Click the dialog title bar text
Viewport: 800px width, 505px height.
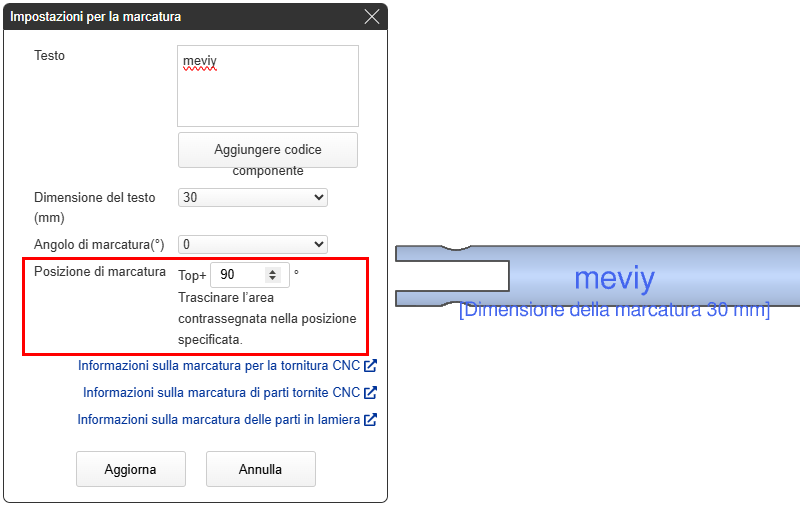96,17
